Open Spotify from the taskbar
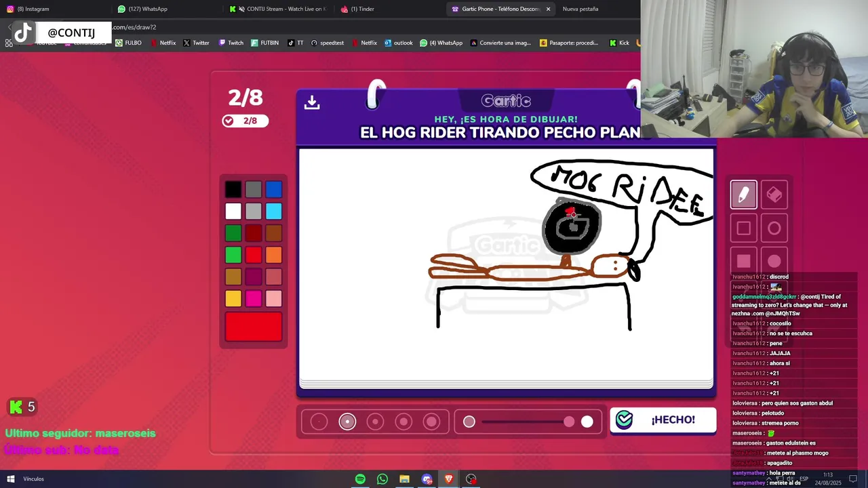This screenshot has height=488, width=868. click(x=360, y=479)
